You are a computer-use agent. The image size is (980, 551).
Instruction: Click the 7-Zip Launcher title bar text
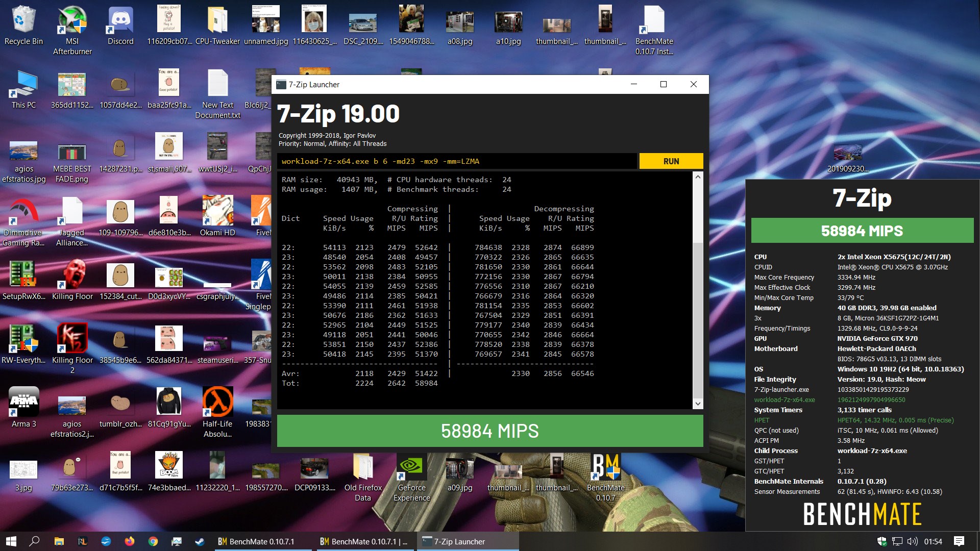(x=314, y=85)
